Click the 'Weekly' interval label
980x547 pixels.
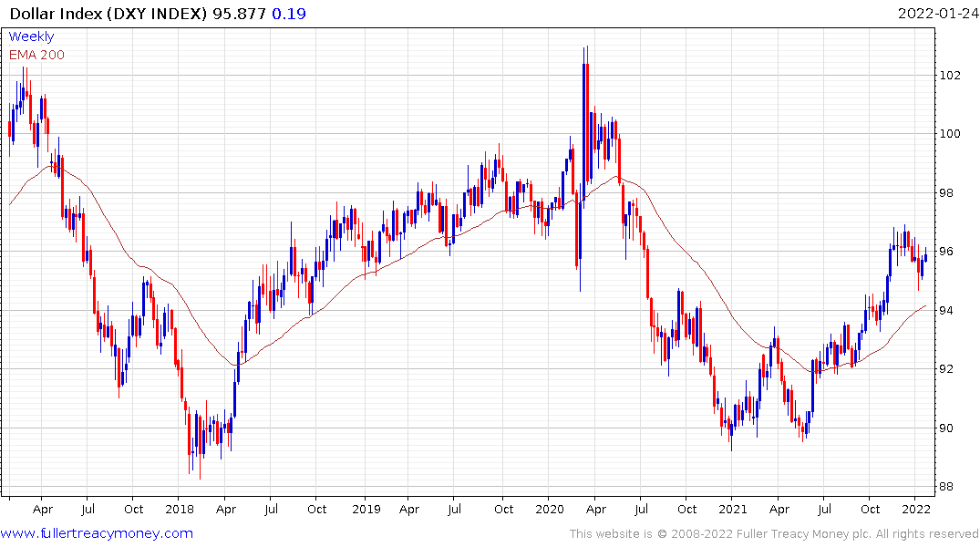click(x=31, y=36)
